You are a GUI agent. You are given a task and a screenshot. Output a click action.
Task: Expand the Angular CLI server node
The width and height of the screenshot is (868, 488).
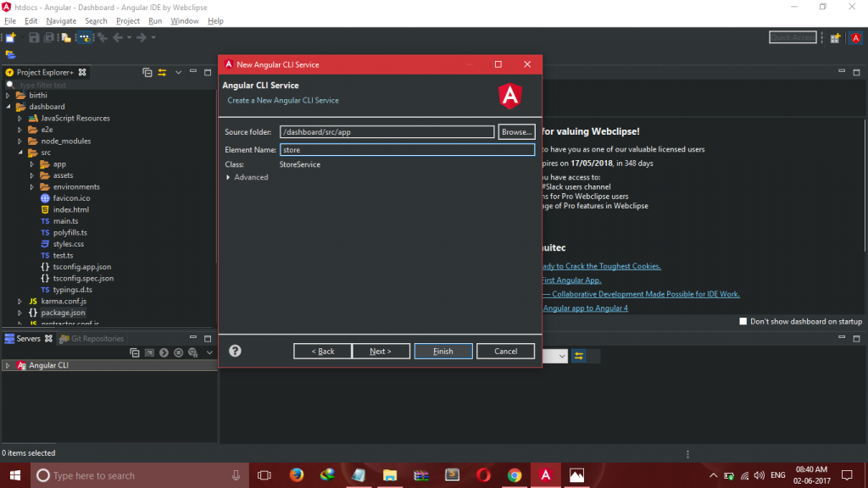(8, 366)
